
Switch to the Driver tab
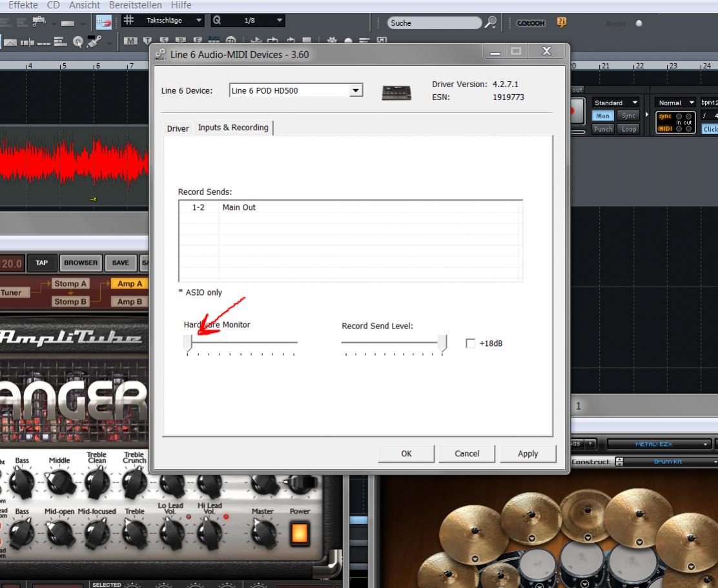pyautogui.click(x=178, y=128)
